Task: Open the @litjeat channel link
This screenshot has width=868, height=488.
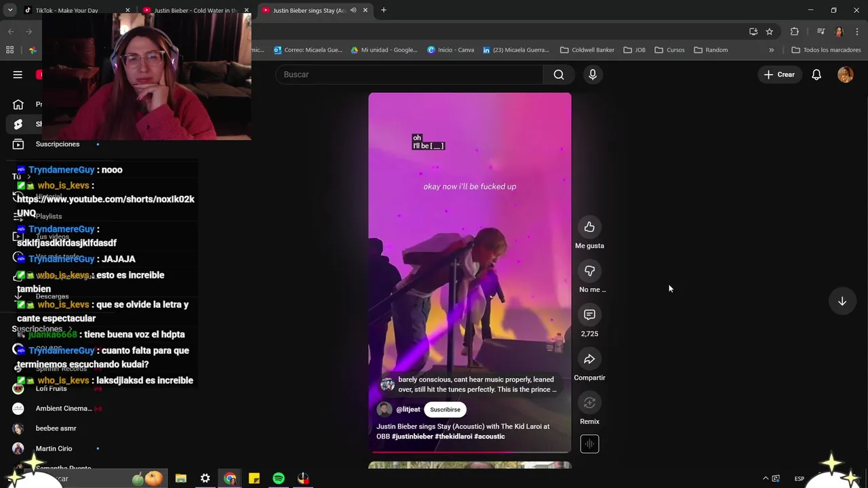Action: [408, 409]
